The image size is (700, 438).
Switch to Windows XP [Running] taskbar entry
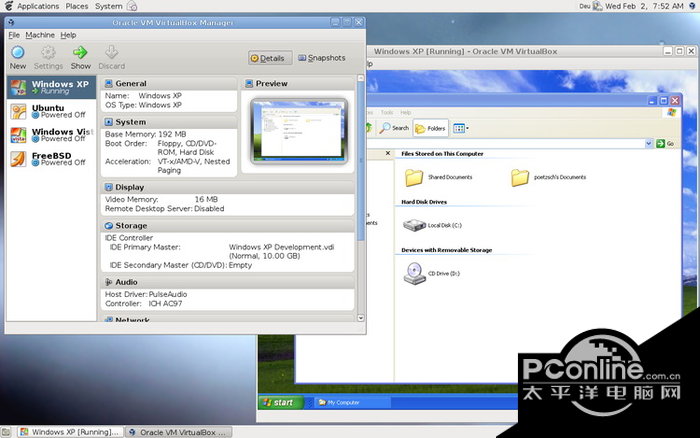coord(70,432)
